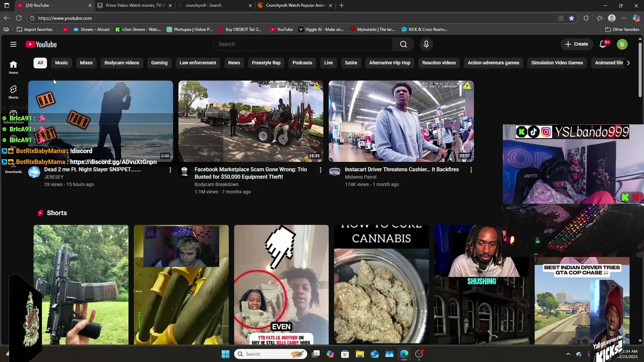Open the YouTube guide hamburger menu
The width and height of the screenshot is (644, 362).
[14, 44]
